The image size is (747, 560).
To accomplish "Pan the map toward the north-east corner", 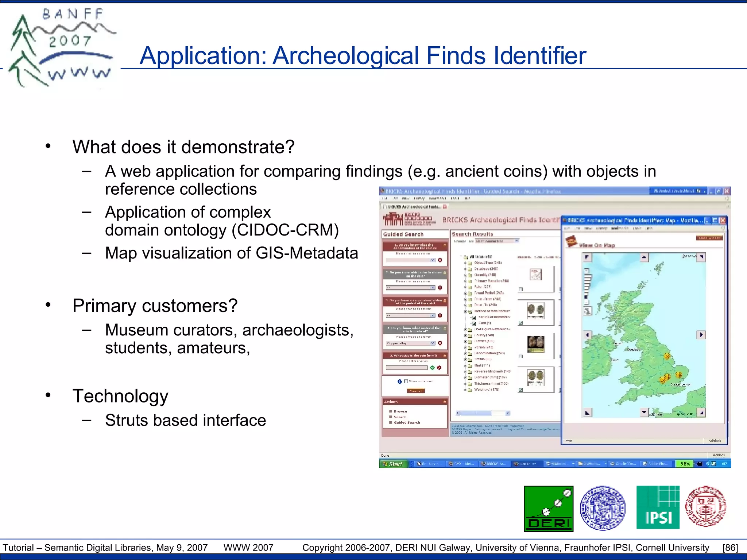I will point(702,257).
